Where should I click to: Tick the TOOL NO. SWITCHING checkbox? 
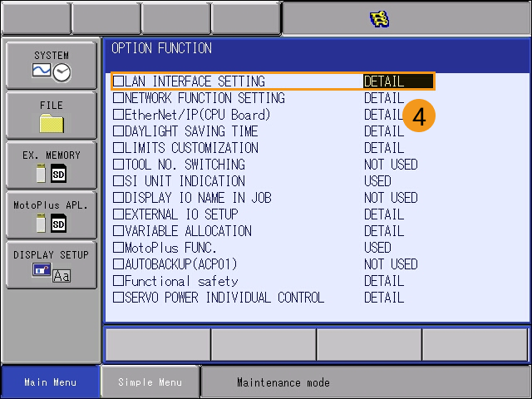point(118,165)
